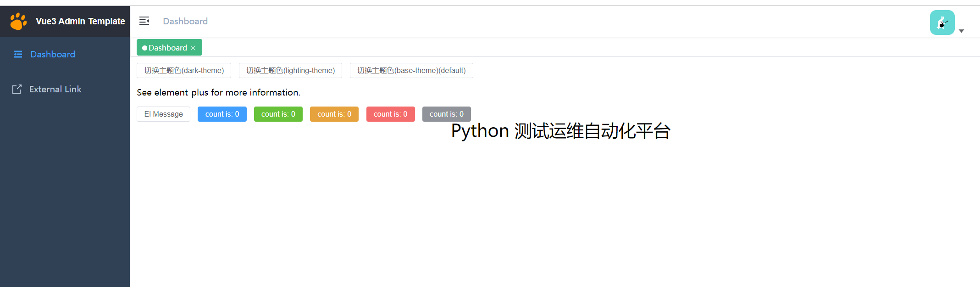The height and width of the screenshot is (287, 980).
Task: Switch to base-theme default button
Action: point(411,70)
